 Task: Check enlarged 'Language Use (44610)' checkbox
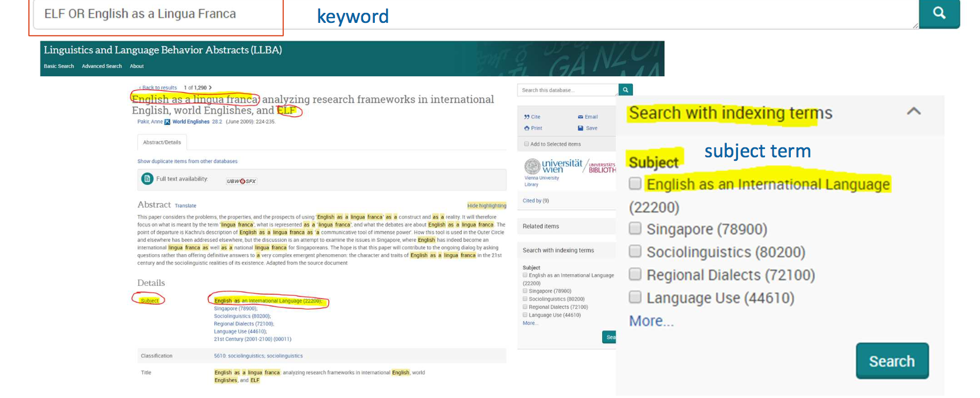(635, 297)
